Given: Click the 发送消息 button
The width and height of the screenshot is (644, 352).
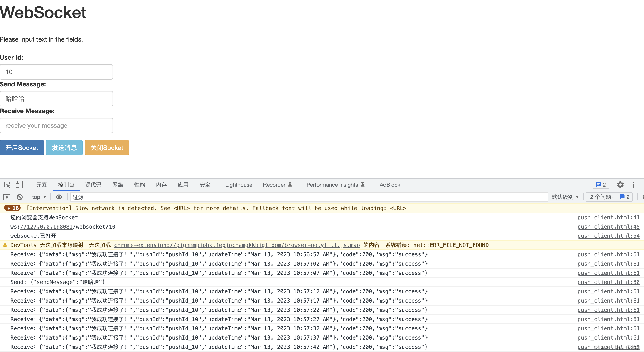Looking at the screenshot, I should [x=64, y=148].
